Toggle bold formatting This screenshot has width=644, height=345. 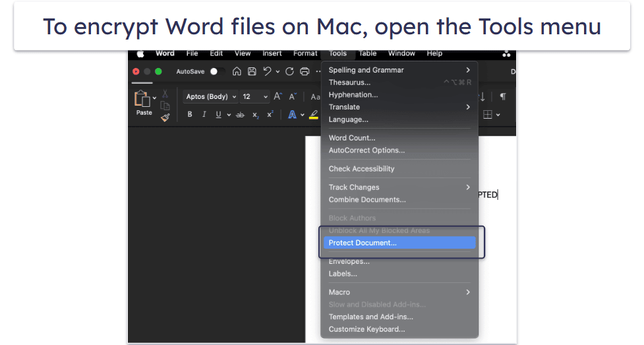click(190, 115)
